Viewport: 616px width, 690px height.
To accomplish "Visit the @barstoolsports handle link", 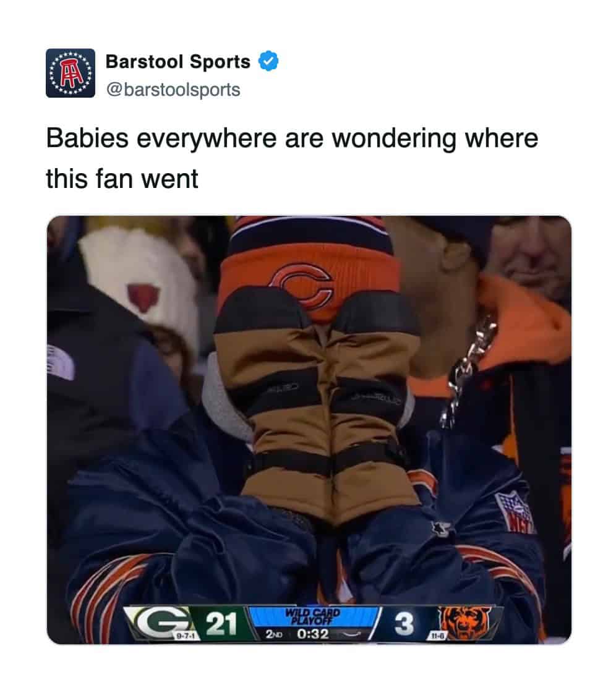I will click(173, 90).
